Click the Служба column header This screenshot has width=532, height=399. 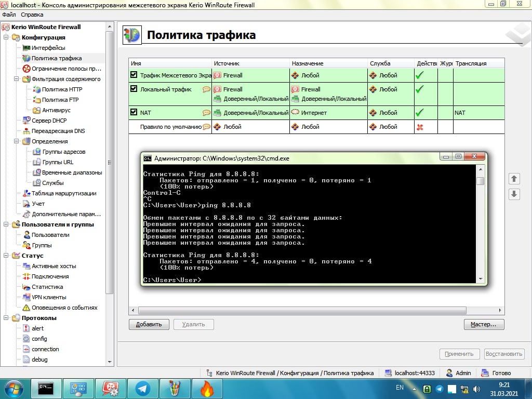[x=391, y=63]
